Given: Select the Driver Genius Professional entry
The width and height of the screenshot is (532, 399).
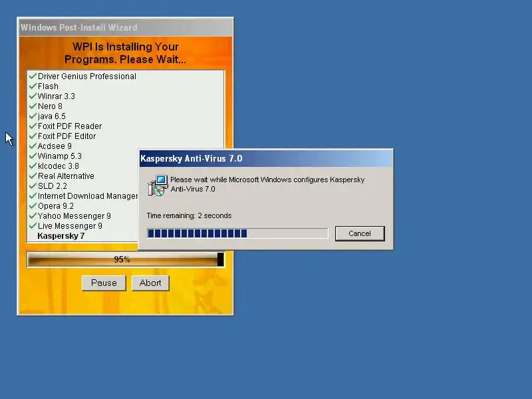Looking at the screenshot, I should click(x=87, y=76).
